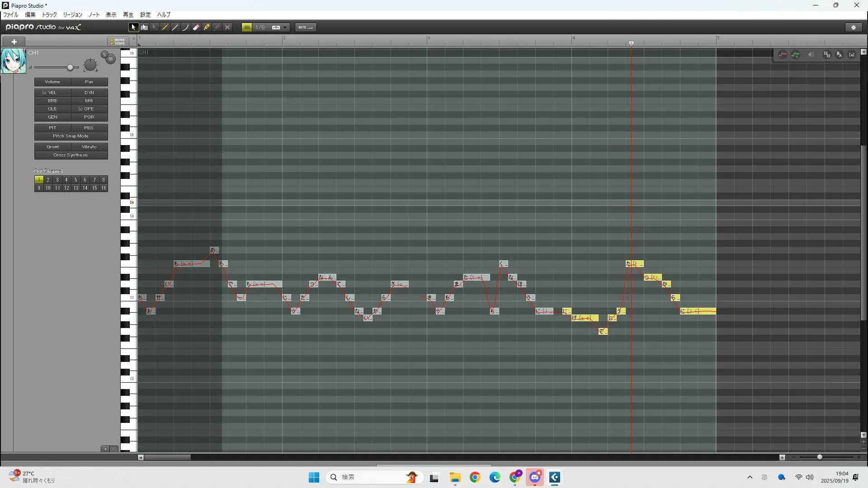Image resolution: width=868 pixels, height=488 pixels.
Task: Collapse track panel with double-chevron
Action: click(134, 39)
